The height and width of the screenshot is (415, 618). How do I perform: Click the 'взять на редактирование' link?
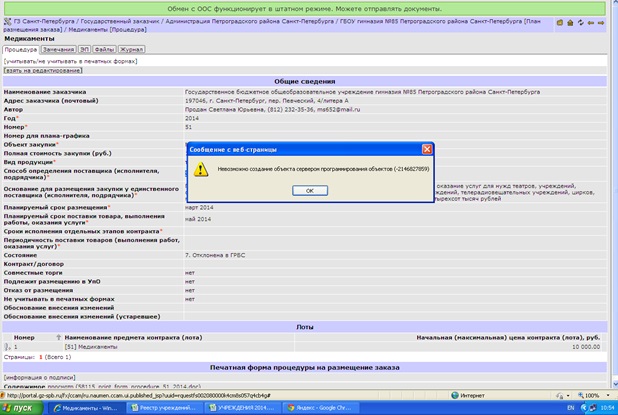[x=43, y=71]
